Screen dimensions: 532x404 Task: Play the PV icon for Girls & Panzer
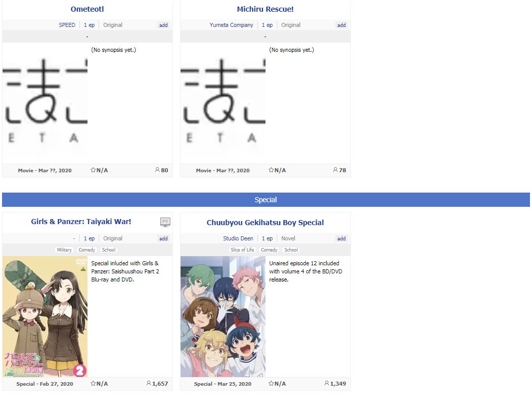(165, 222)
